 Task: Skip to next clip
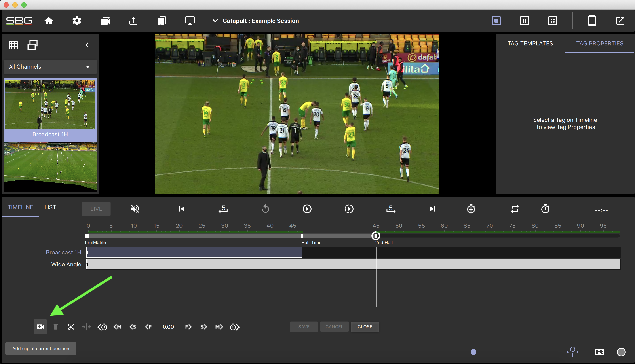pos(432,209)
